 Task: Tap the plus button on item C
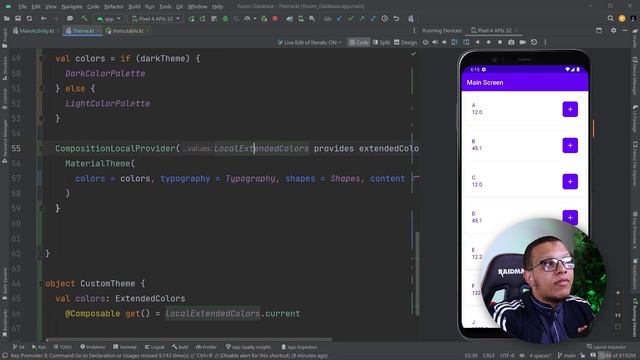(x=570, y=181)
